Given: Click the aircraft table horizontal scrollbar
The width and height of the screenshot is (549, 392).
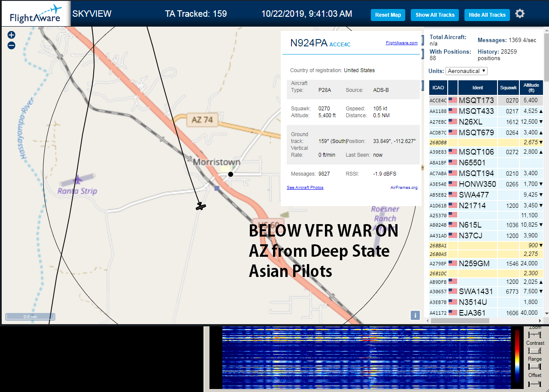Looking at the screenshot, I should tap(460, 321).
